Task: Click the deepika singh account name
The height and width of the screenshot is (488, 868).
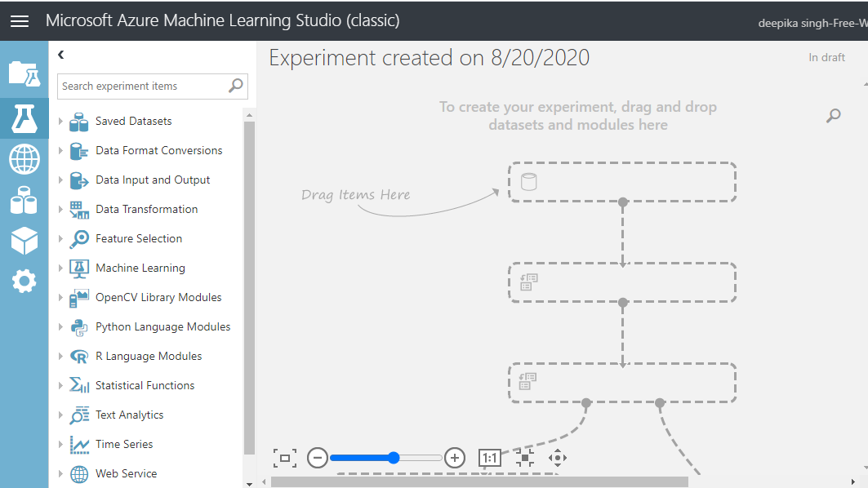Action: click(812, 23)
